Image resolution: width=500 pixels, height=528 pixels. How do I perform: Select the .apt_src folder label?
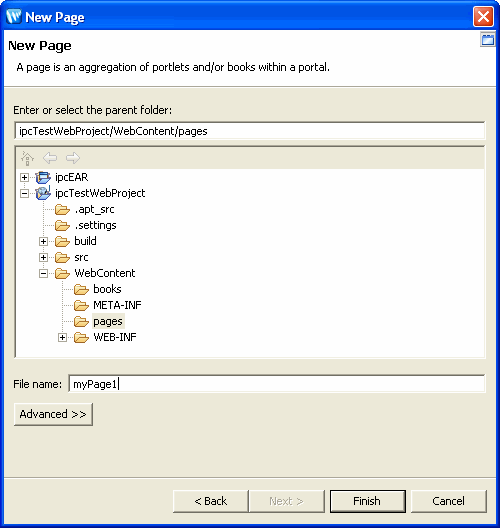94,209
